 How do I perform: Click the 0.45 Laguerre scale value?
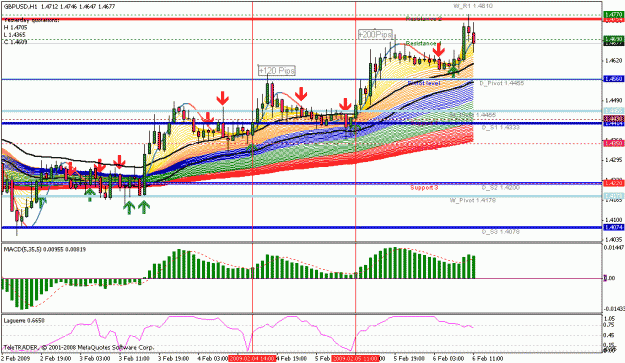coord(610,336)
